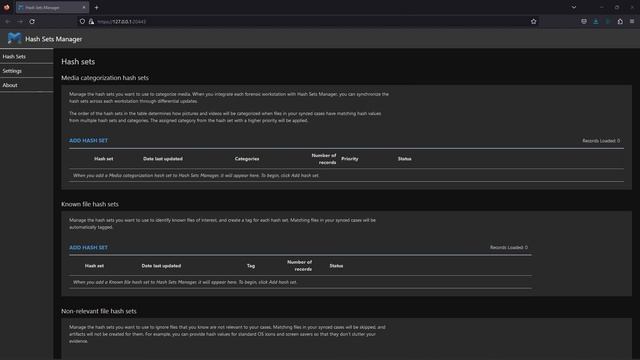640x360 pixels.
Task: Click the Hash sets page heading
Action: (x=78, y=62)
